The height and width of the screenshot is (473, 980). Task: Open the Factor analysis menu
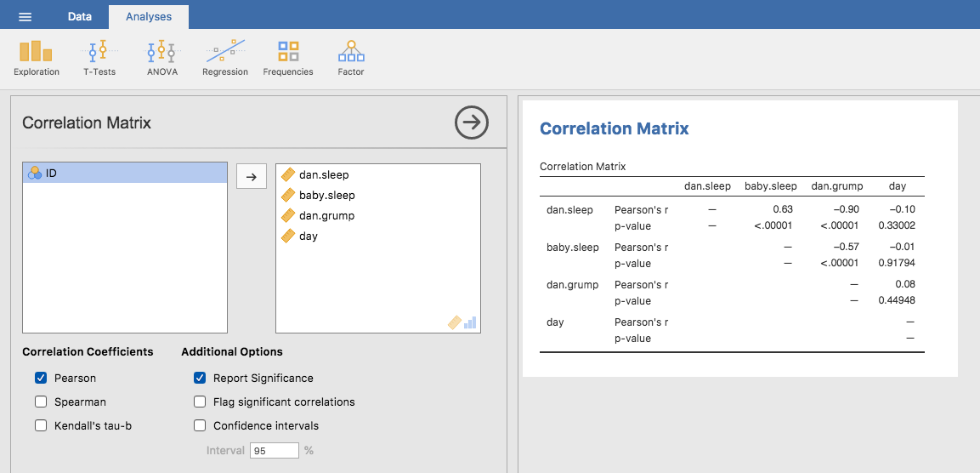pyautogui.click(x=351, y=57)
